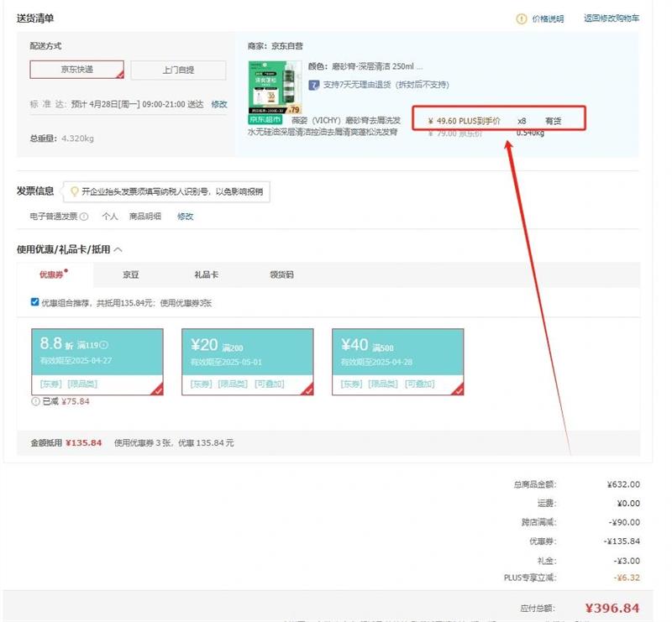The width and height of the screenshot is (672, 622).
Task: Collapse the 使用优惠/礼品卡/抵用 section
Action: pyautogui.click(x=118, y=249)
